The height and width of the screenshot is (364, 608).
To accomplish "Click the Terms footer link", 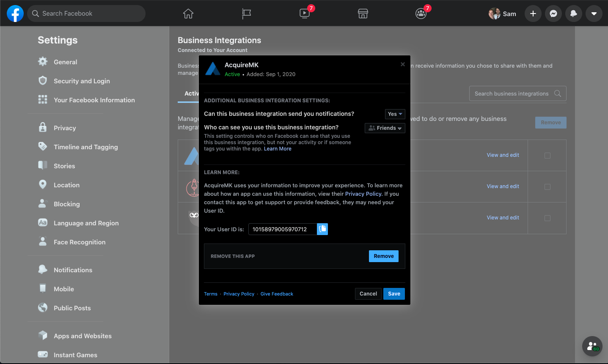I will pyautogui.click(x=211, y=294).
